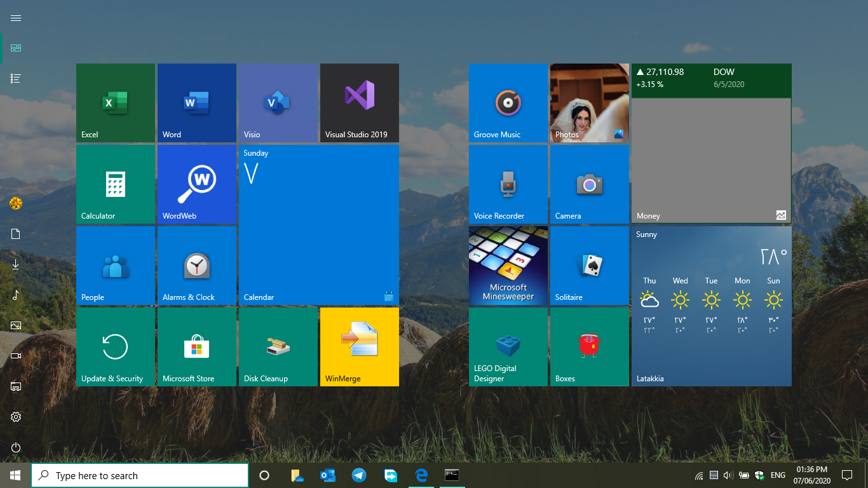
Task: Open the Calculator tile
Action: (x=116, y=184)
